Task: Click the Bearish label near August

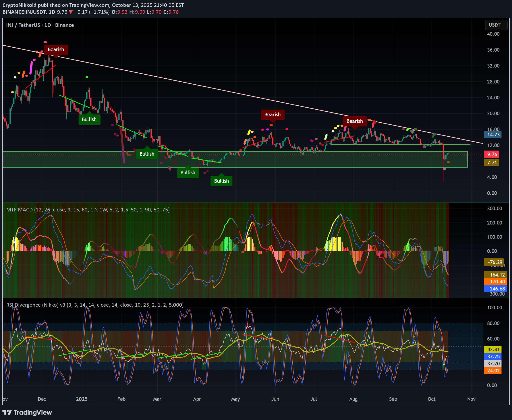Action: click(355, 121)
